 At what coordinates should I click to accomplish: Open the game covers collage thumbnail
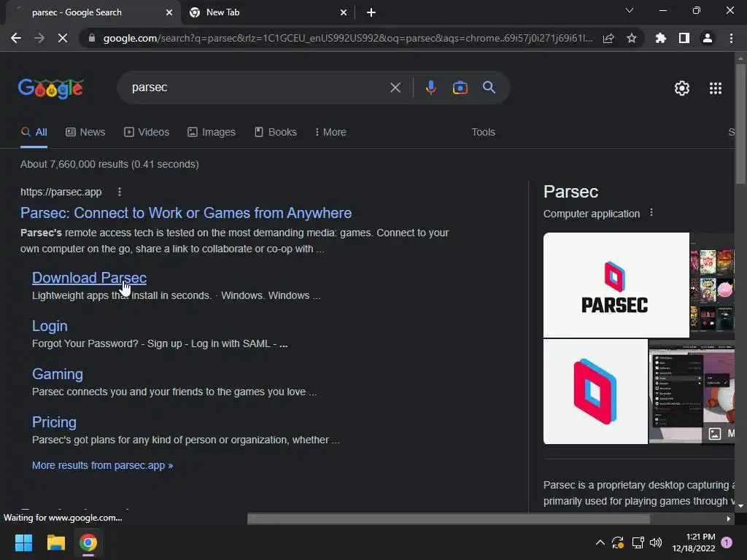coord(712,285)
